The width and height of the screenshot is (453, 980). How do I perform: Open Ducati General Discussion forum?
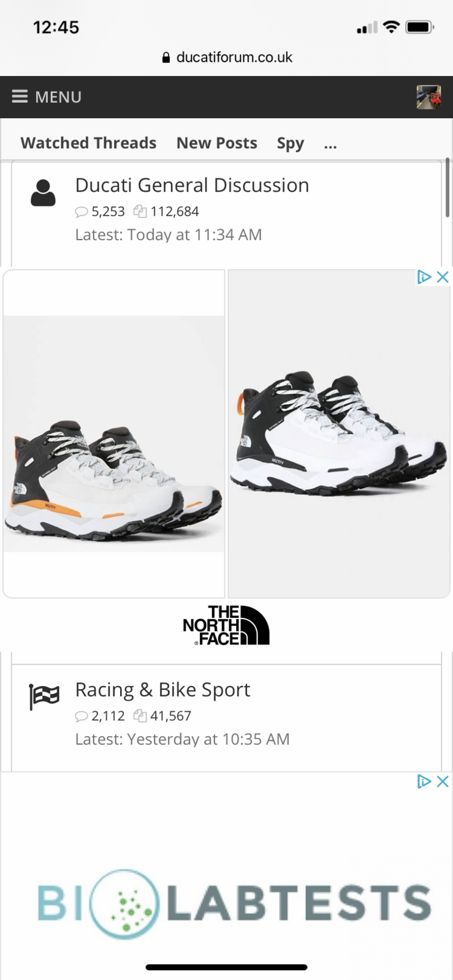point(192,185)
